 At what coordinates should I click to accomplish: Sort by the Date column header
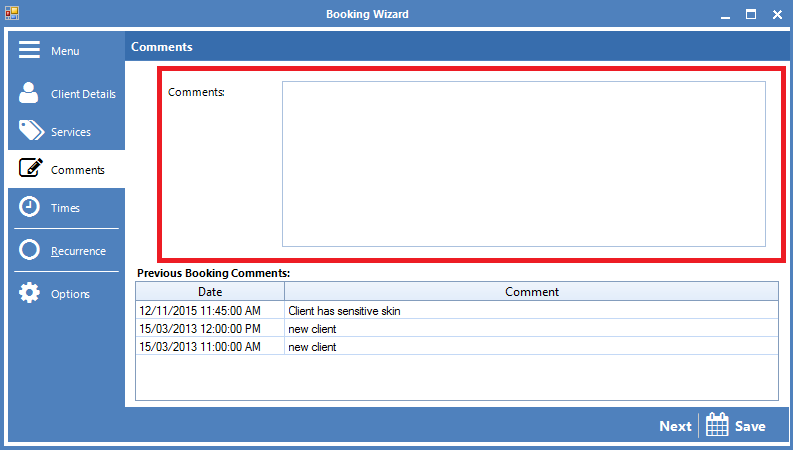(x=210, y=292)
